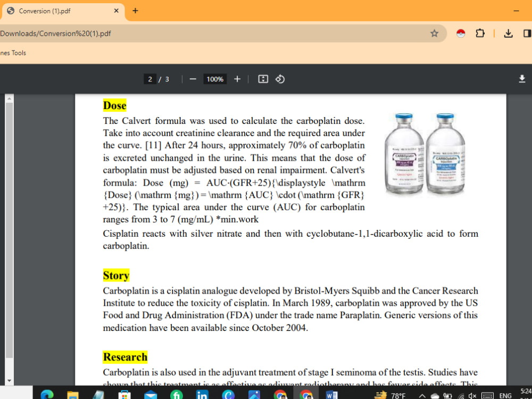Click the text 'Bristol-Myers Squibb'
The image size is (532, 399).
coord(337,291)
